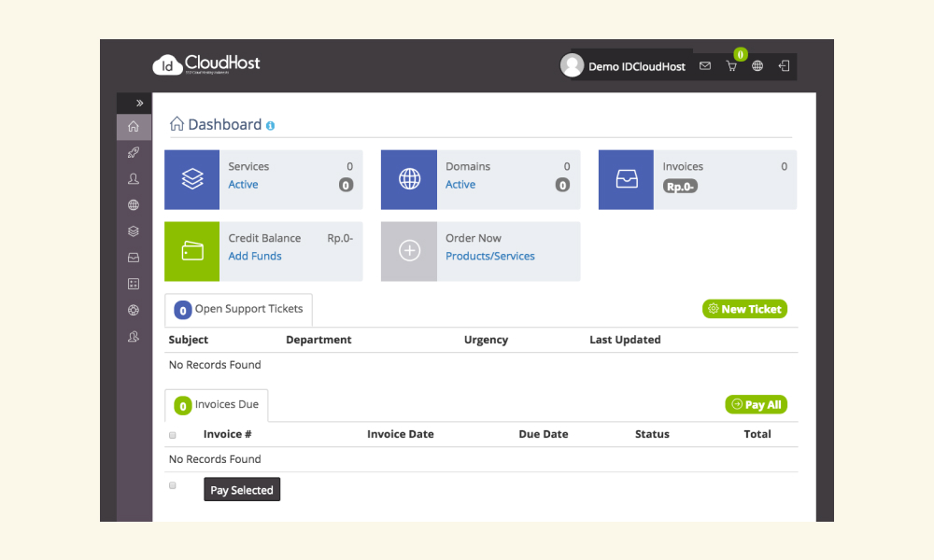Open the stacked layers services icon in sidebar
The width and height of the screenshot is (934, 560).
134,231
